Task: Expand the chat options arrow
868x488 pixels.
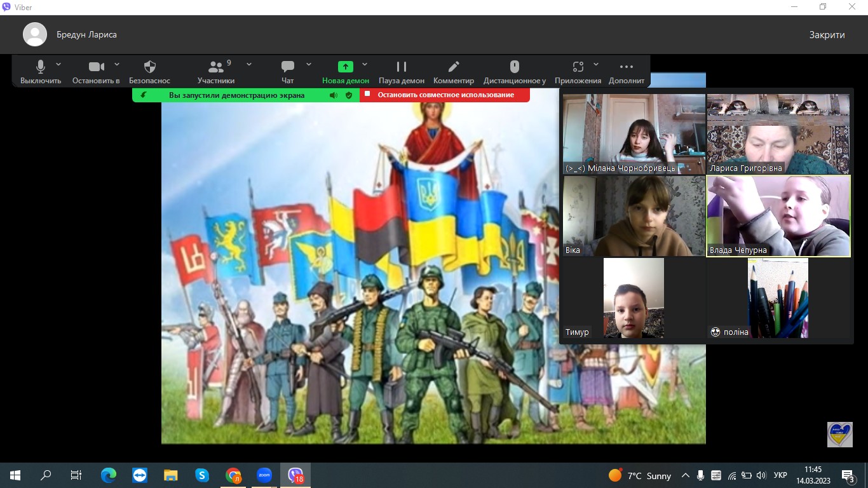Action: click(309, 64)
